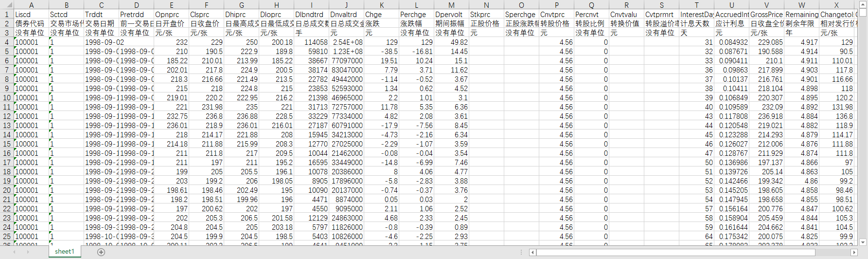Viewport: 868px width, 259px height.
Task: Select cell U8 with value 0.10137
Action: (732, 79)
